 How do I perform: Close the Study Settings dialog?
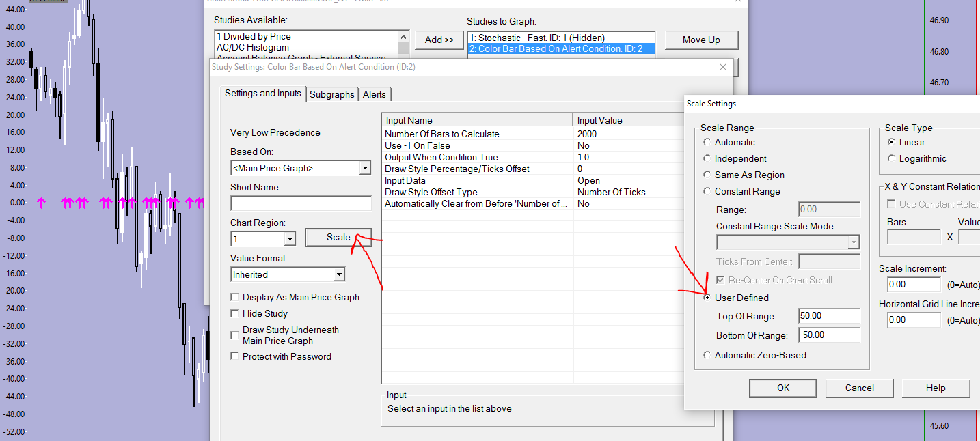tap(723, 67)
